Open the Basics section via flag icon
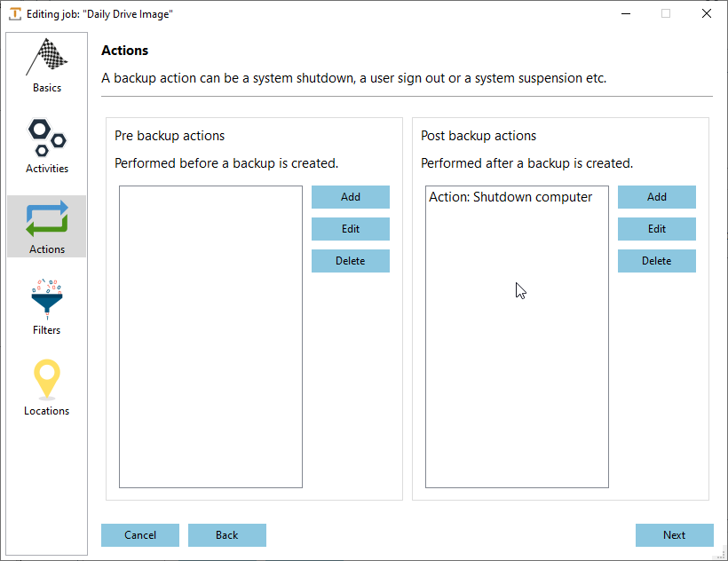This screenshot has height=561, width=728. click(46, 56)
